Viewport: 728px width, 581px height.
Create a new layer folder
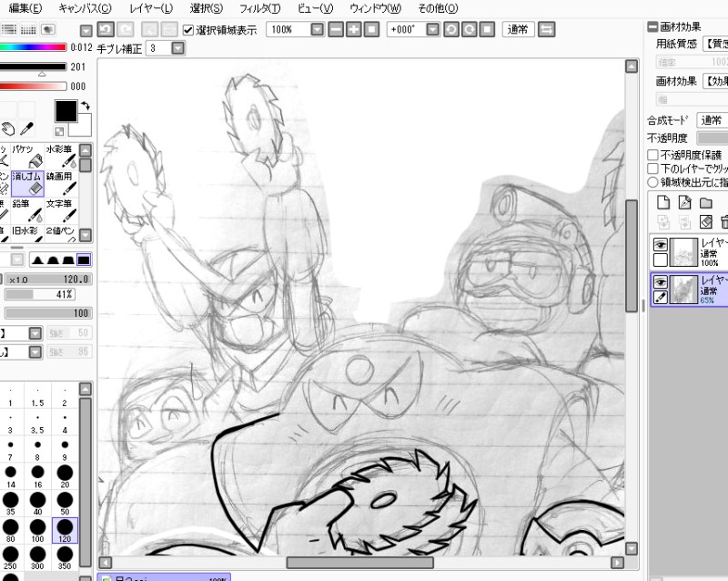point(706,202)
